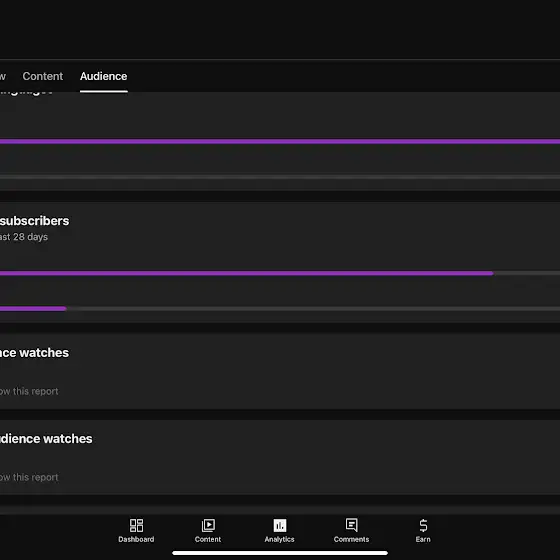Click the short purple subscribers progress bar

[33, 309]
